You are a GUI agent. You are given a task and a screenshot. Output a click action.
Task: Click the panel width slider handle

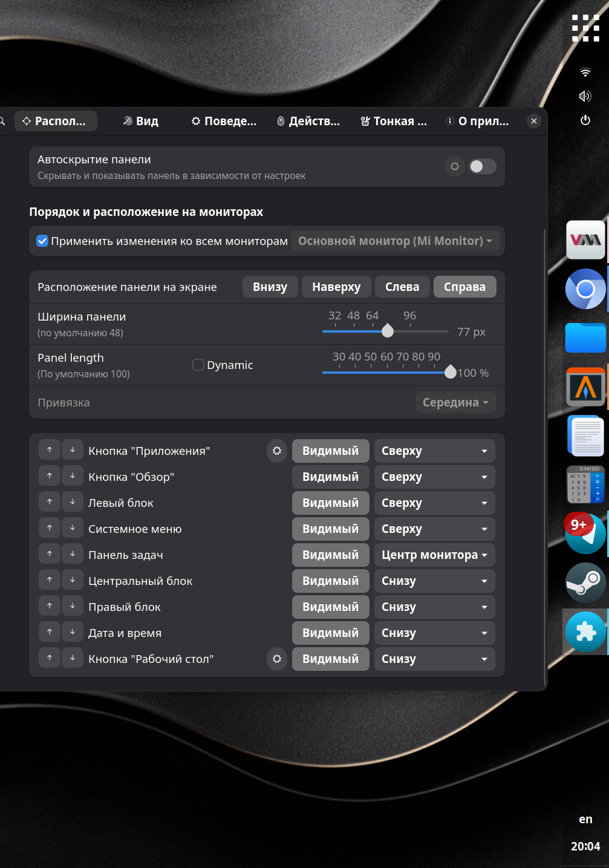click(x=388, y=330)
